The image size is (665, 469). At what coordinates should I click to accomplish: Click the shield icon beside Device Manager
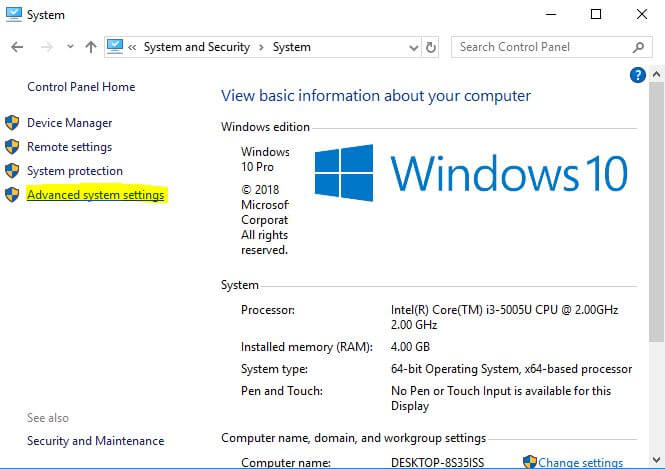(x=12, y=123)
